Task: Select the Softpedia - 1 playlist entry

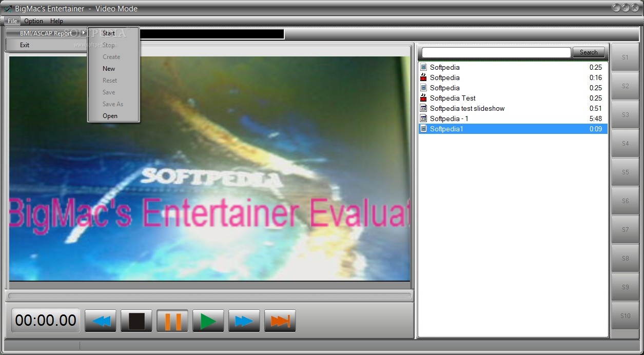Action: click(x=513, y=119)
